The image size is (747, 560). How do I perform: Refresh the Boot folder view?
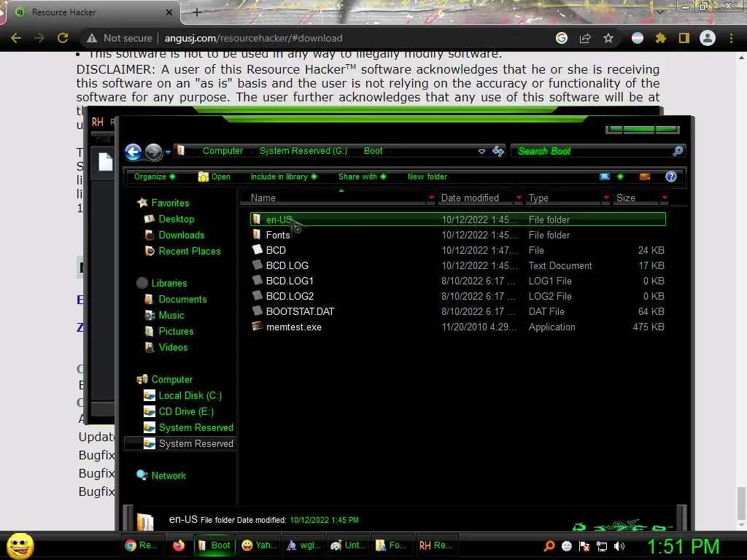click(x=498, y=152)
